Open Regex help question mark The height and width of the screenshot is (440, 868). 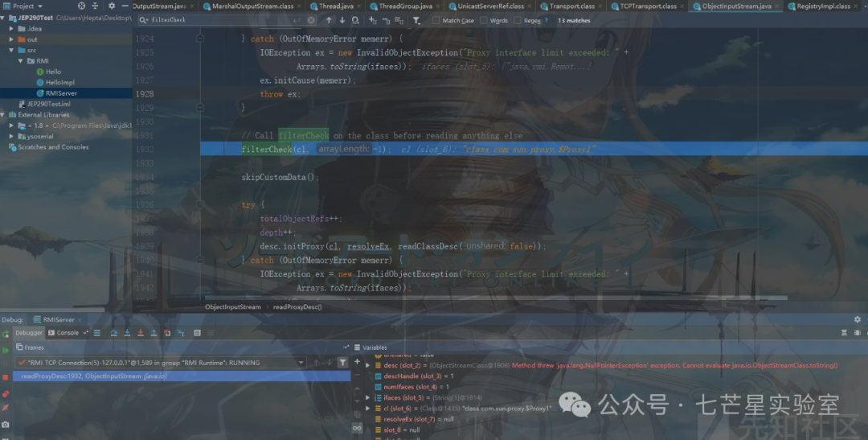(547, 20)
